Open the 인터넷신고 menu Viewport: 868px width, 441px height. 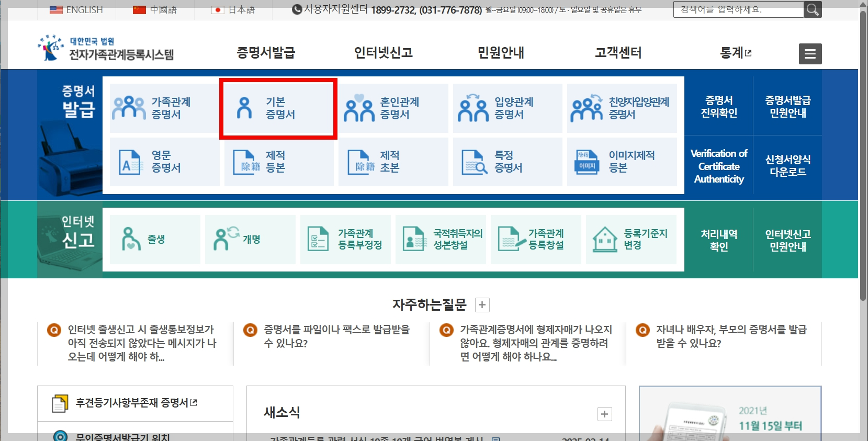[x=384, y=53]
